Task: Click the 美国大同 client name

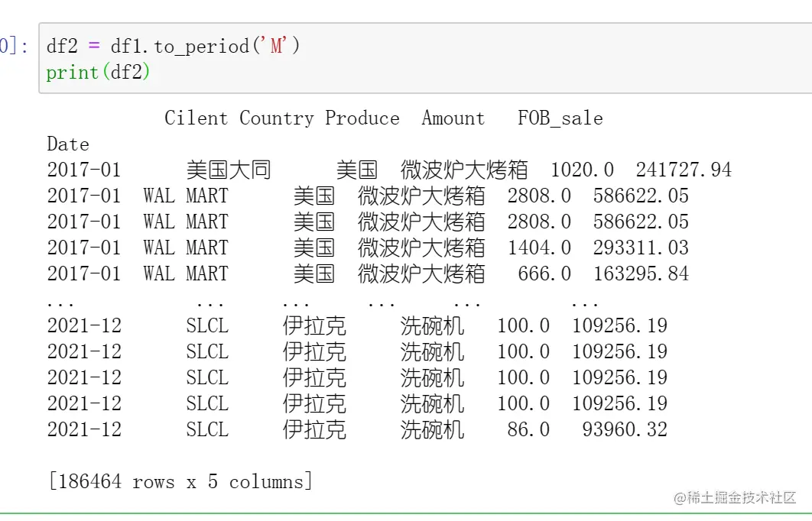Action: (x=229, y=170)
